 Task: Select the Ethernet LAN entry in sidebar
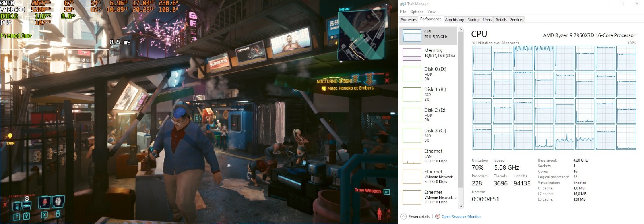click(x=428, y=156)
